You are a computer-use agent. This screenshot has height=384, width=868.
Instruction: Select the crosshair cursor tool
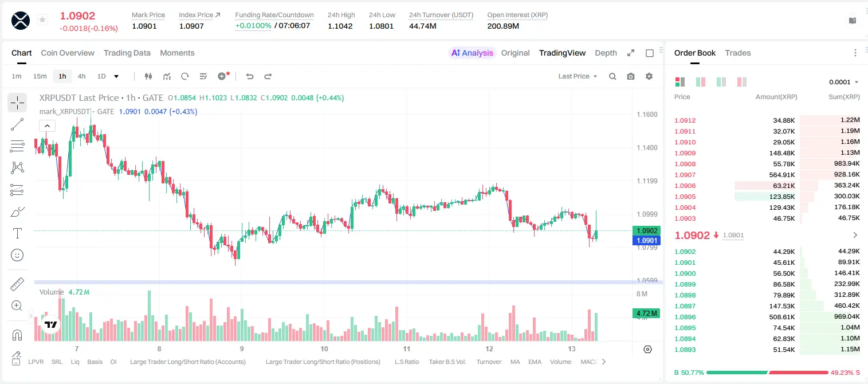click(x=17, y=103)
